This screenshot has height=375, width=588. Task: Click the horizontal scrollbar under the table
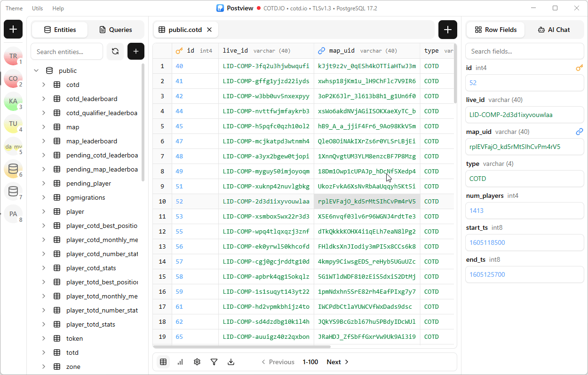[242, 347]
